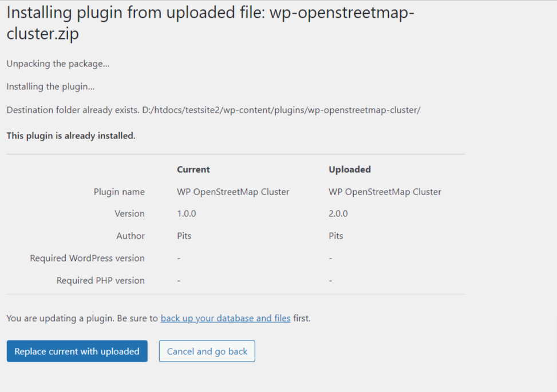Click the uploaded version value 2.0.0
This screenshot has height=392, width=557.
coord(338,213)
